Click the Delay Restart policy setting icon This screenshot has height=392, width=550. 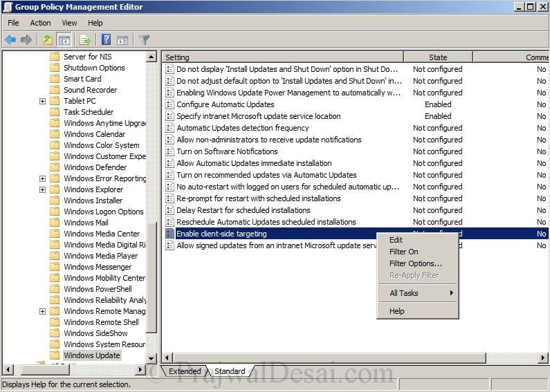coord(169,210)
